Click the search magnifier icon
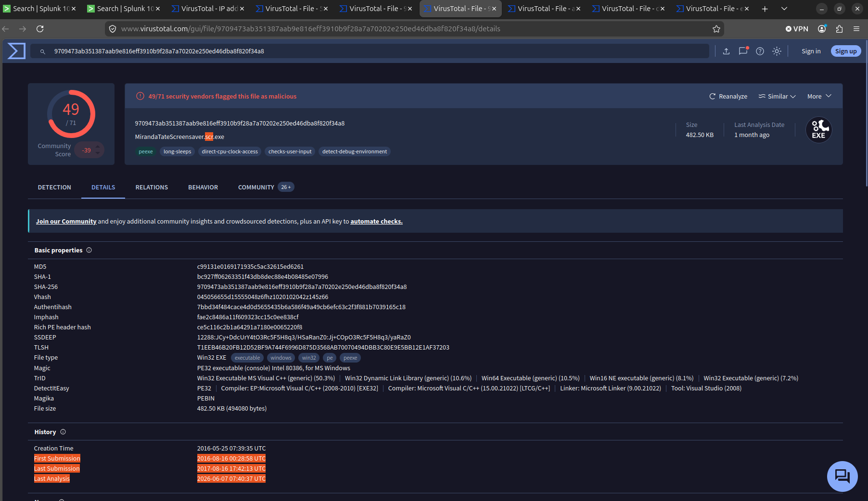Viewport: 868px width, 501px height. point(42,51)
